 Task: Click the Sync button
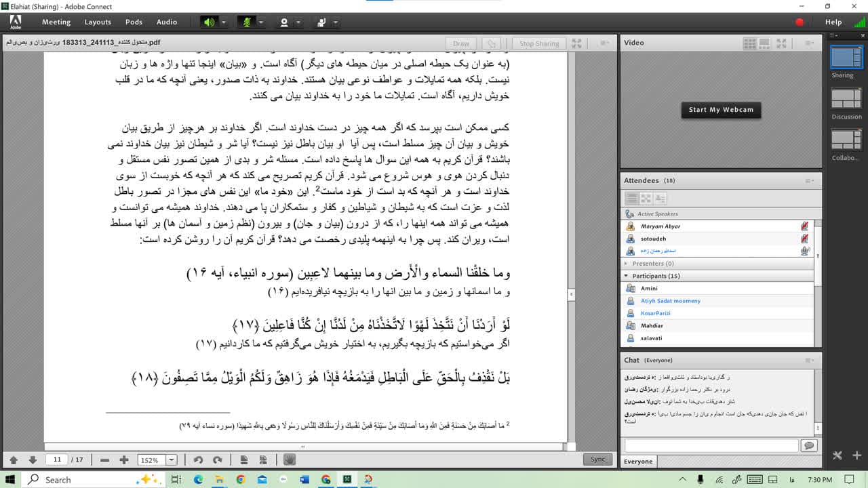coord(597,460)
